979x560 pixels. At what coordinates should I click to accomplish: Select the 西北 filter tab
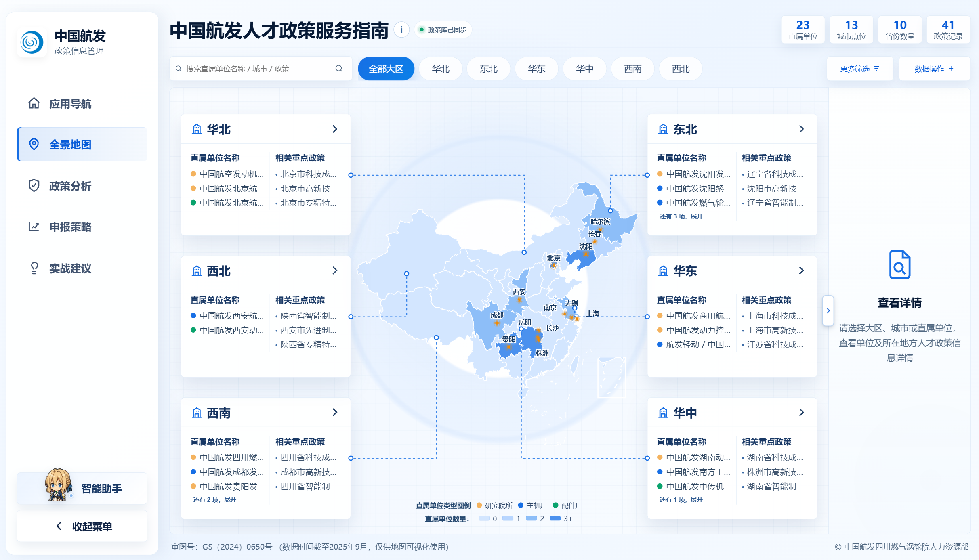(681, 69)
